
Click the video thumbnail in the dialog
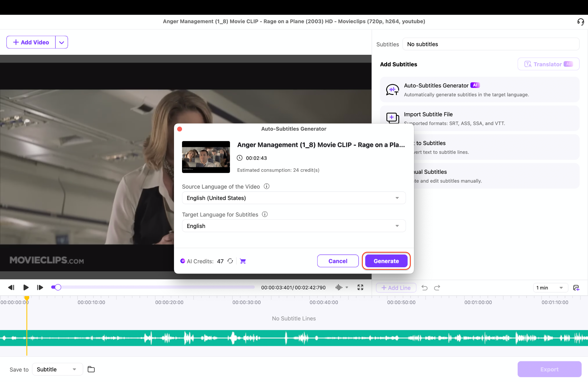coord(206,157)
